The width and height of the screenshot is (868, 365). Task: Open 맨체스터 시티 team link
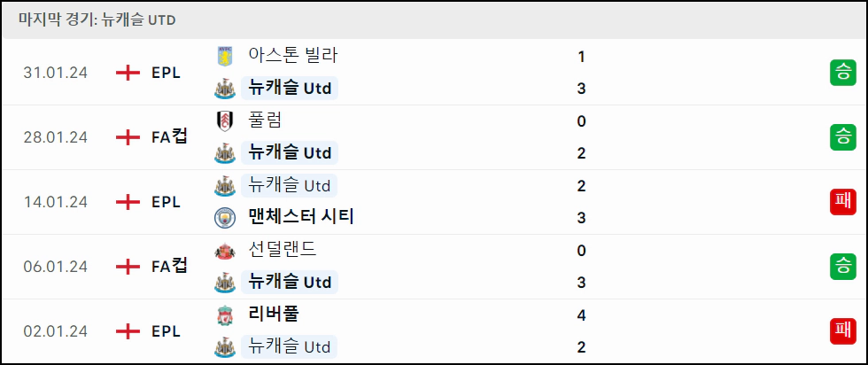pos(301,216)
